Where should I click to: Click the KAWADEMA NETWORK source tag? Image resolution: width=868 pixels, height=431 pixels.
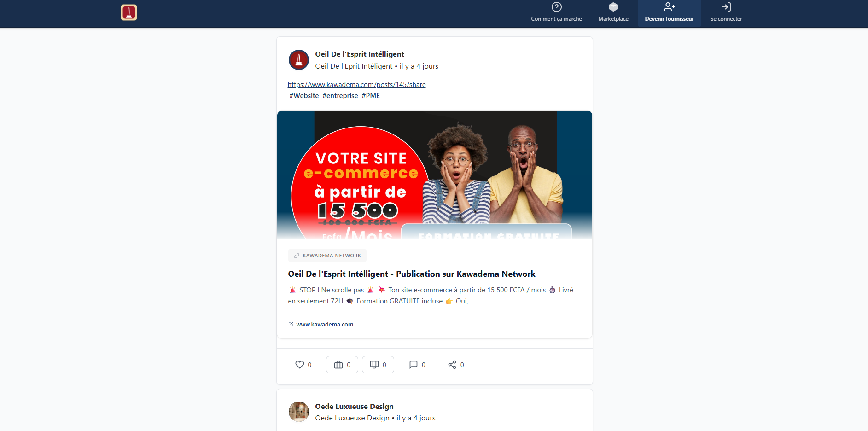(327, 256)
